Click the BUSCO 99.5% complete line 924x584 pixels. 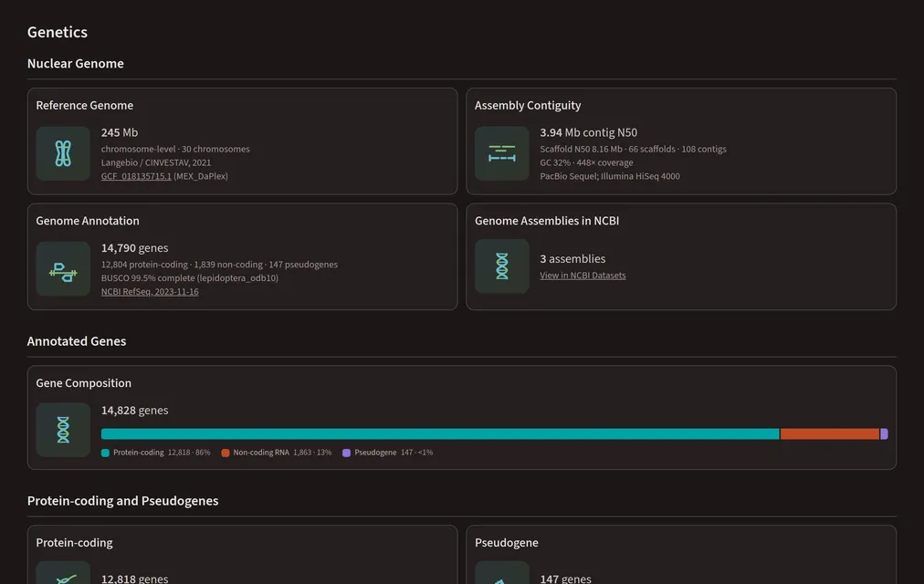coord(190,278)
